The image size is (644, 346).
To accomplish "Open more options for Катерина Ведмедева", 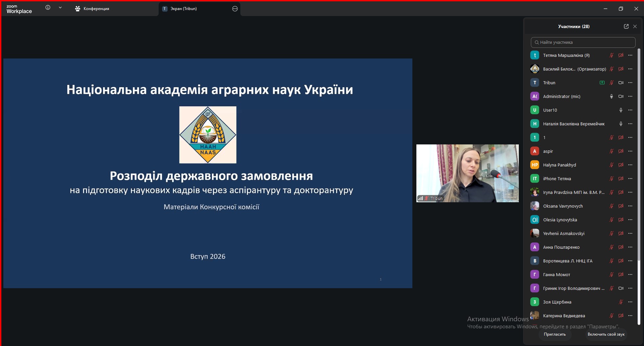I will (x=630, y=316).
